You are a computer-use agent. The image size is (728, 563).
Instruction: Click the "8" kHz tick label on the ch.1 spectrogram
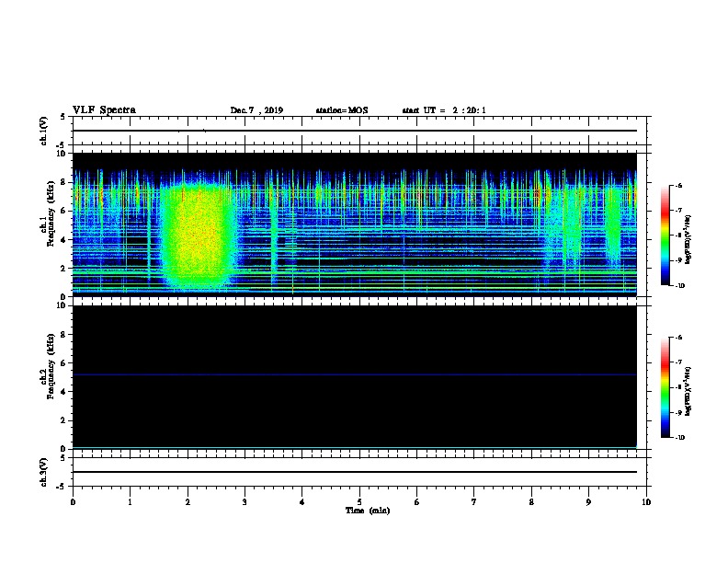coord(64,182)
